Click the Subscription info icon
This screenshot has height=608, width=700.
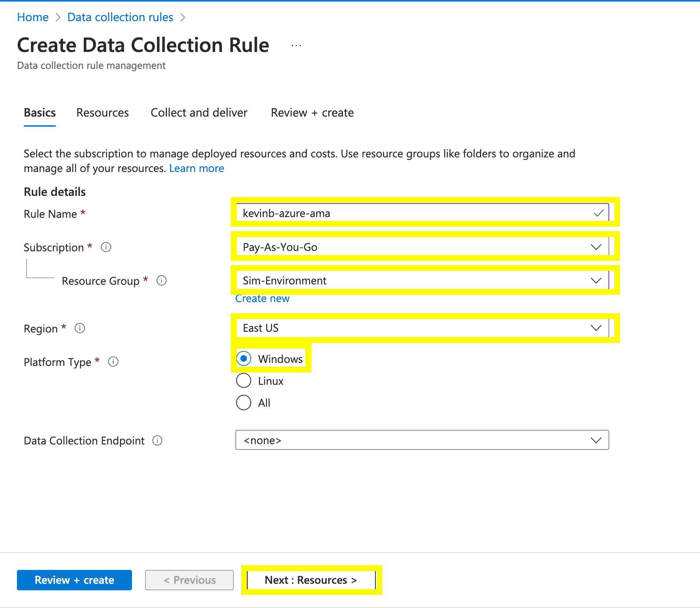[x=106, y=247]
